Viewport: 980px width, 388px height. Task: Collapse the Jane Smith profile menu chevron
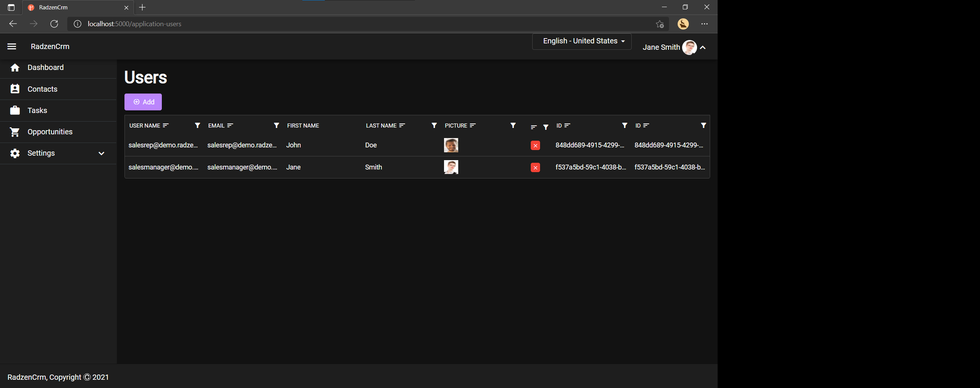coord(703,48)
